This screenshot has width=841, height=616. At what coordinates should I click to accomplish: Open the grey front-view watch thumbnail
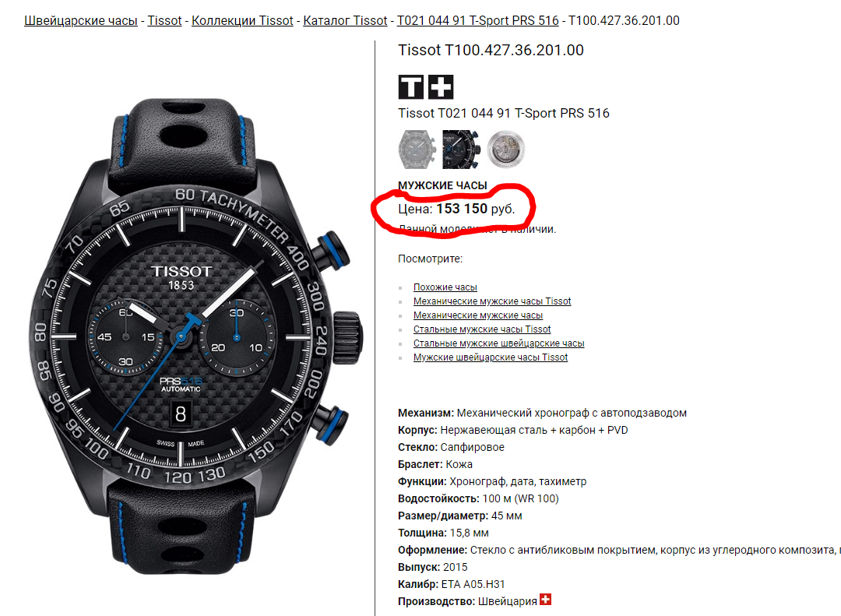417,150
